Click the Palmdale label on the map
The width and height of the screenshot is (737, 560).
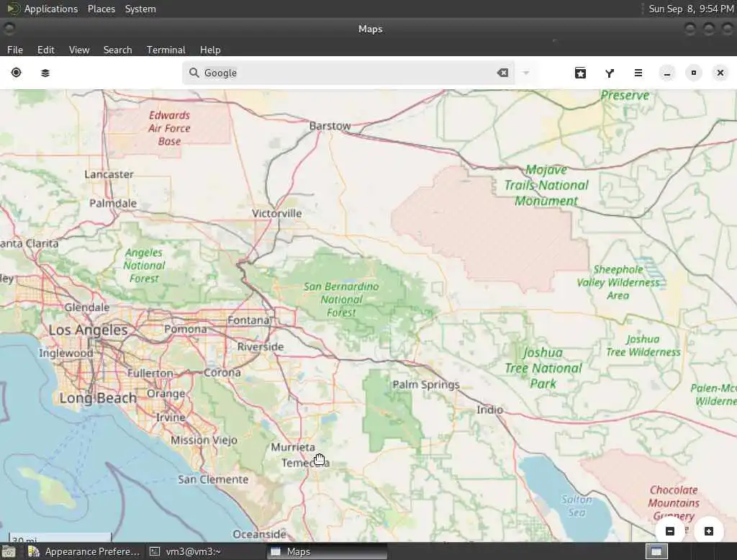pyautogui.click(x=113, y=204)
